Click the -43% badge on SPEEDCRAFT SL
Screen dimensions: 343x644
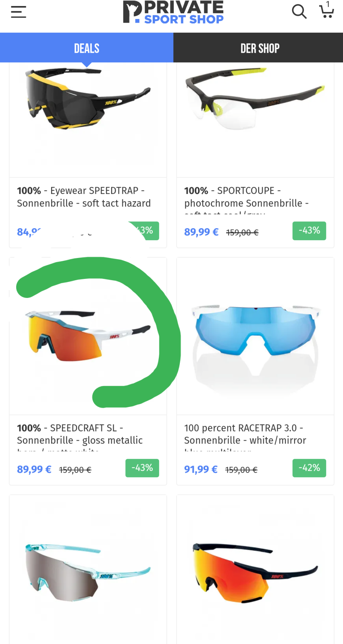tap(142, 468)
